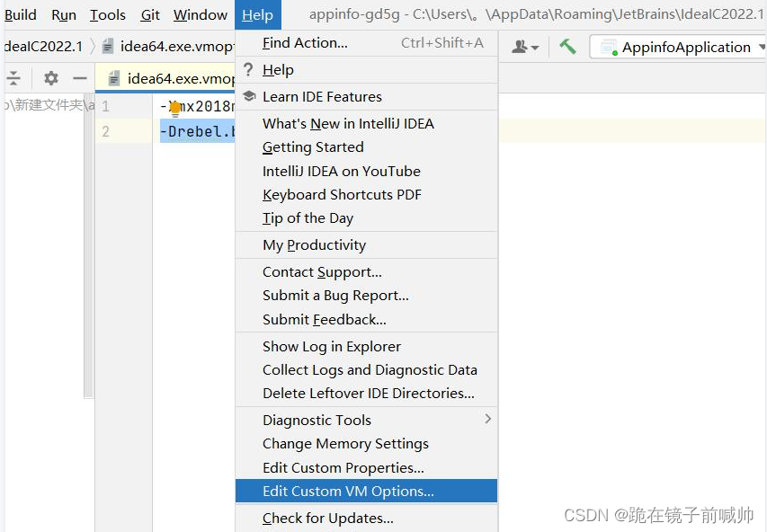Switch to the idea64.exe.vmoptions editor tab
Screen dimensions: 767x532
coord(165,78)
